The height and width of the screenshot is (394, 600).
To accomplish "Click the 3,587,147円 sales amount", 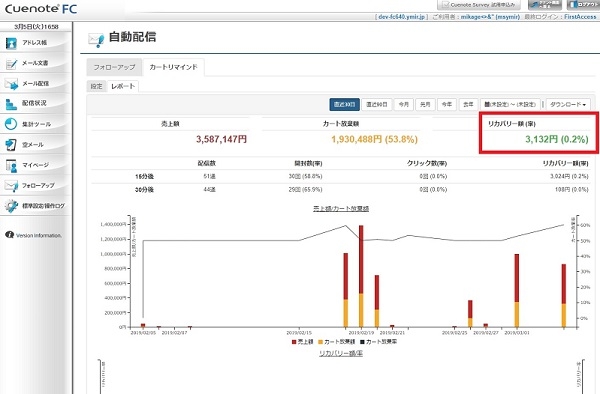I will pos(221,139).
